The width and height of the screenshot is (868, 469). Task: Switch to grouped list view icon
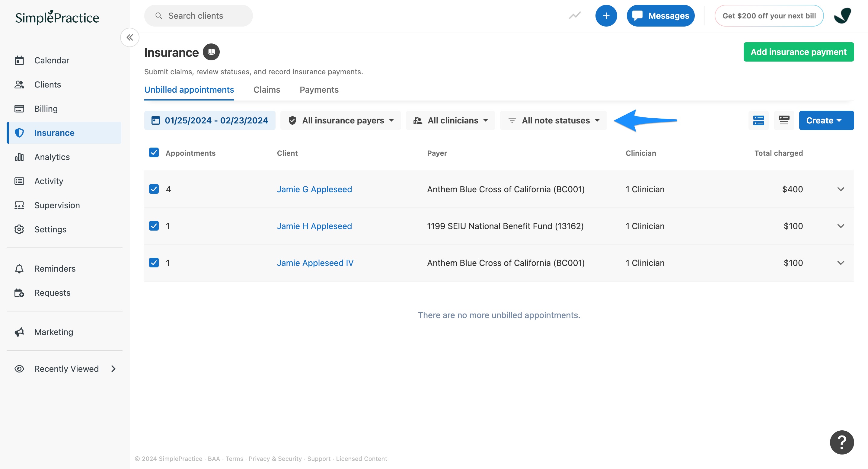coord(758,120)
